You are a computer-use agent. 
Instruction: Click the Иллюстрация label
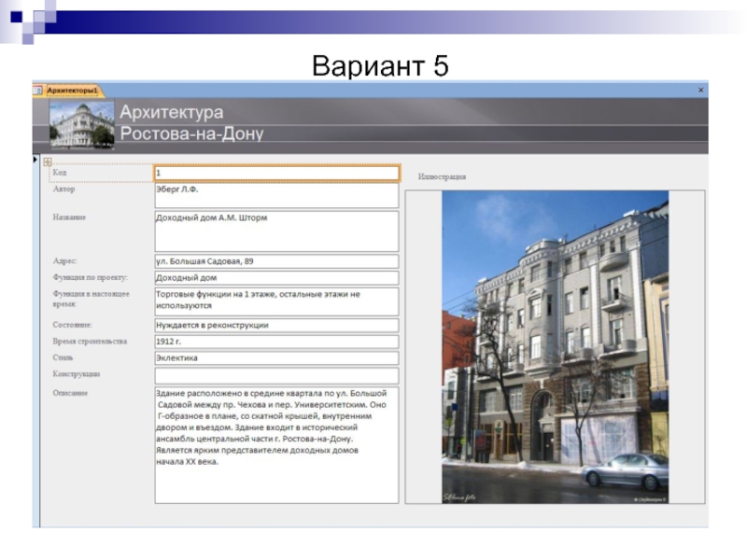[442, 176]
